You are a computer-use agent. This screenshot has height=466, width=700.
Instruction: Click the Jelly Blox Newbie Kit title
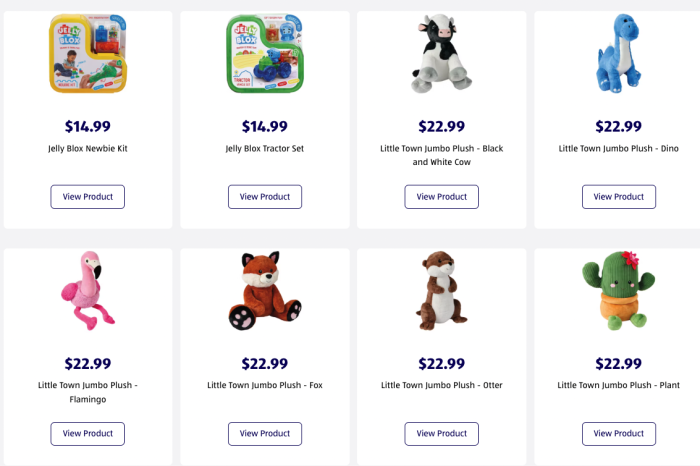click(x=88, y=149)
